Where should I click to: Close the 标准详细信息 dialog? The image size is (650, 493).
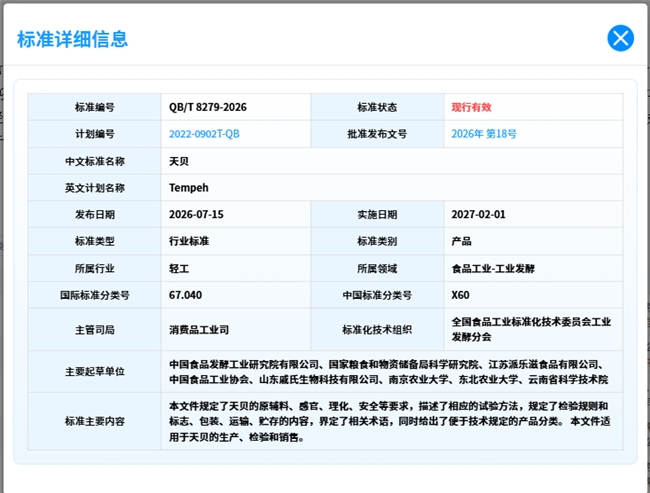point(620,38)
